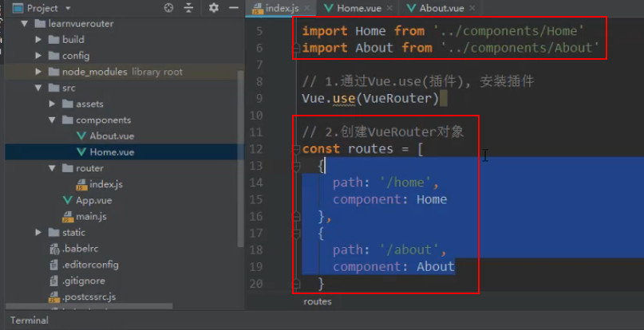Toggle code fold marker on line 17

coord(296,233)
